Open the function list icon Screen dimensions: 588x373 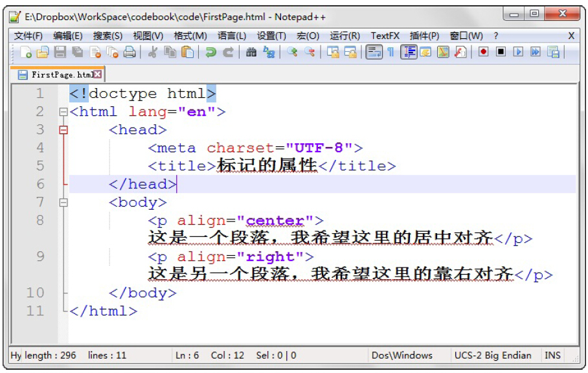460,52
